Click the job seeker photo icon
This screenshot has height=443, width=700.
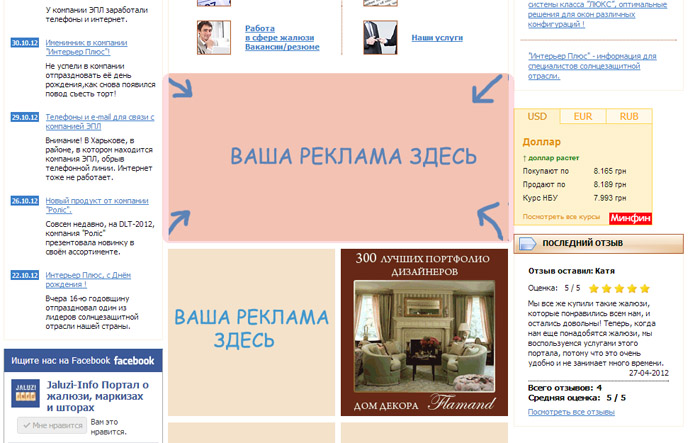212,37
